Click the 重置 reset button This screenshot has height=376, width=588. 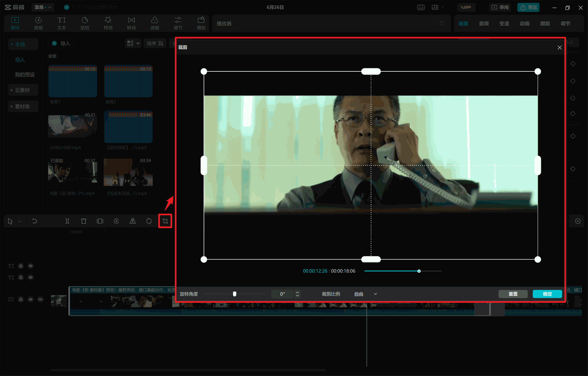tap(513, 294)
